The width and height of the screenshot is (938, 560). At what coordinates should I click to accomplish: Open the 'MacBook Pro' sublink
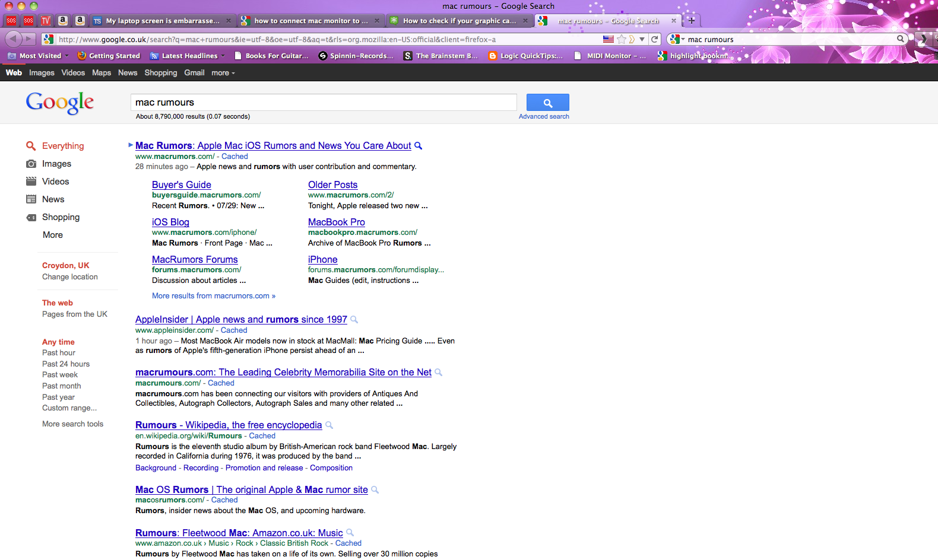[337, 222]
